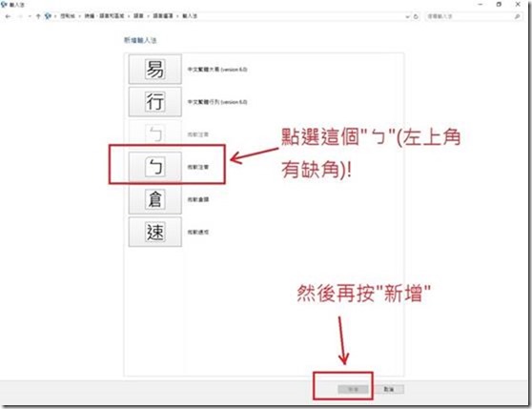Choose the highlighted ㄅ Bopomofo input method
The height and width of the screenshot is (409, 532).
(155, 167)
